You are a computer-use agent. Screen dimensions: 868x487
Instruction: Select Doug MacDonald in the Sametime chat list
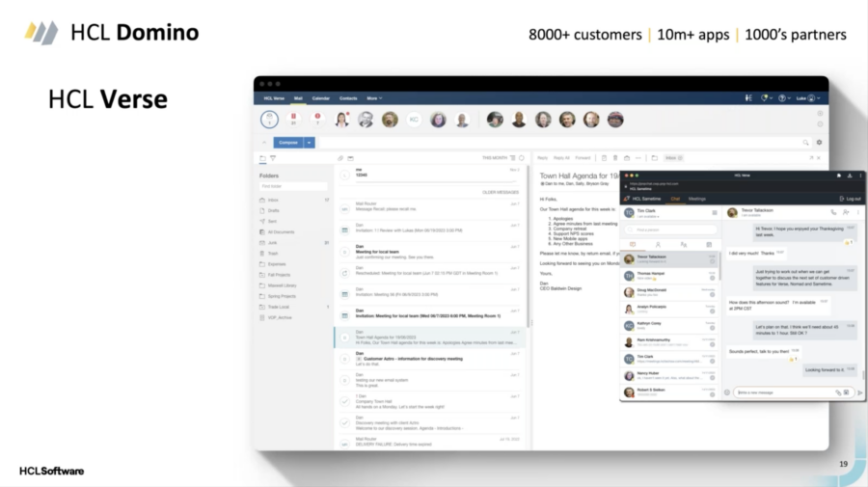670,292
